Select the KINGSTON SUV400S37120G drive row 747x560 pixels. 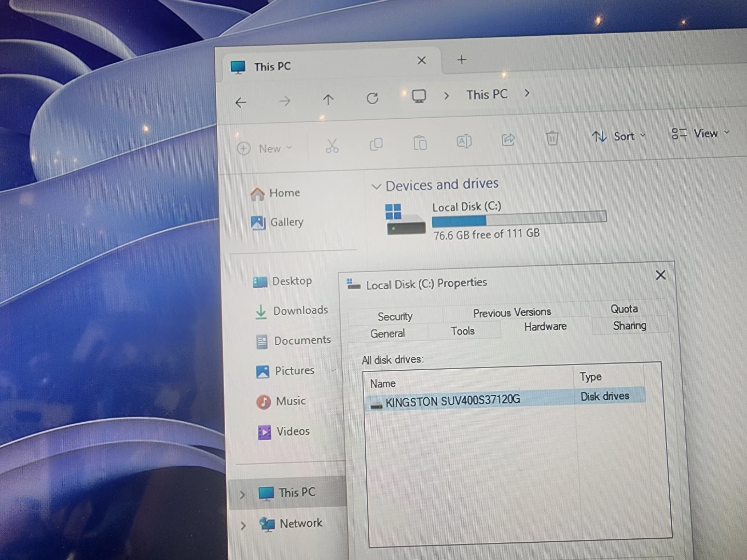tap(505, 399)
